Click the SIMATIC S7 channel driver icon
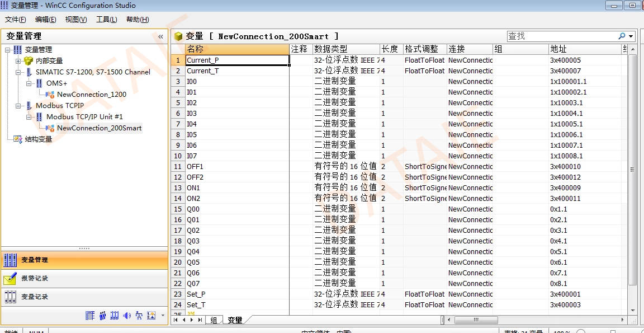 pyautogui.click(x=29, y=72)
